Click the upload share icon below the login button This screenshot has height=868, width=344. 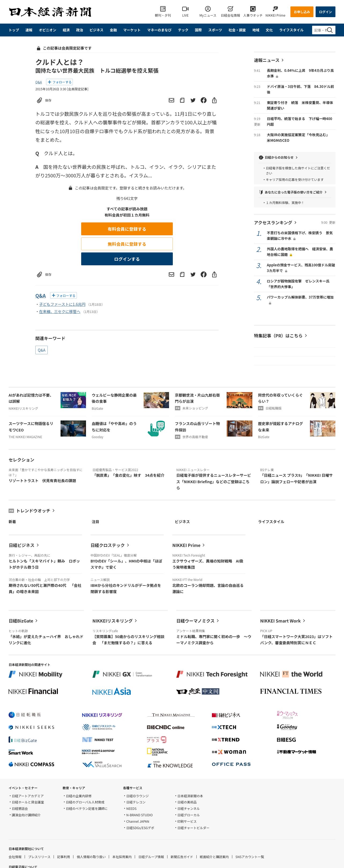(x=214, y=275)
